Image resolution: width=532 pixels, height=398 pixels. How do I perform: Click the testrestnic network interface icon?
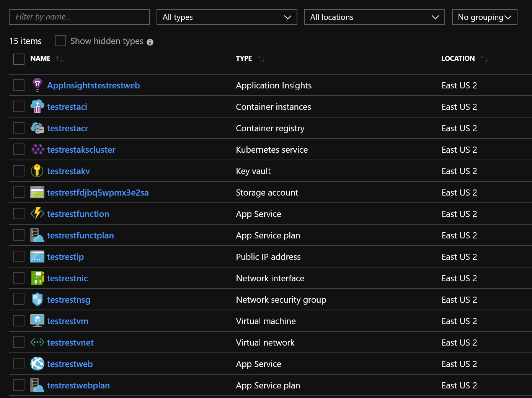37,278
